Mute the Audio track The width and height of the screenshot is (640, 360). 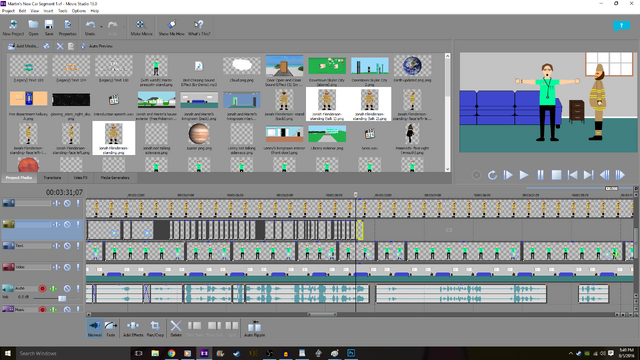pyautogui.click(x=67, y=288)
